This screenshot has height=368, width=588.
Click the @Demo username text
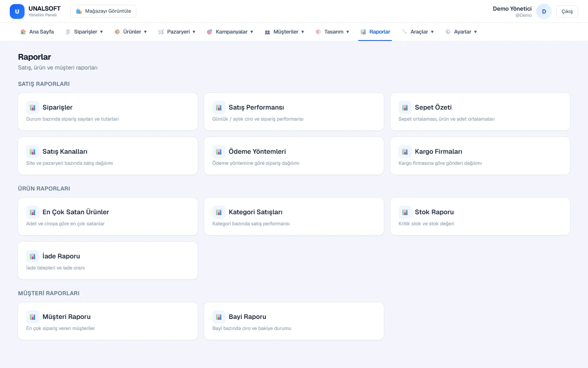coord(523,16)
